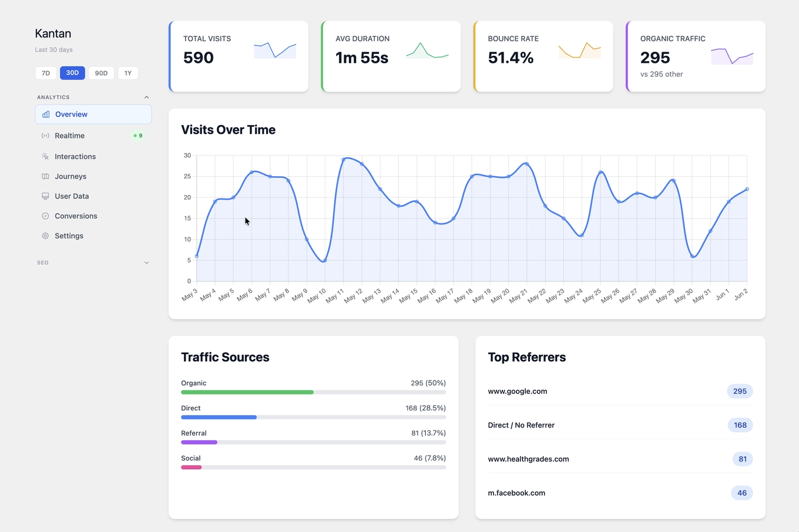
Task: Click the 'vs 295 other' text
Action: coord(662,75)
